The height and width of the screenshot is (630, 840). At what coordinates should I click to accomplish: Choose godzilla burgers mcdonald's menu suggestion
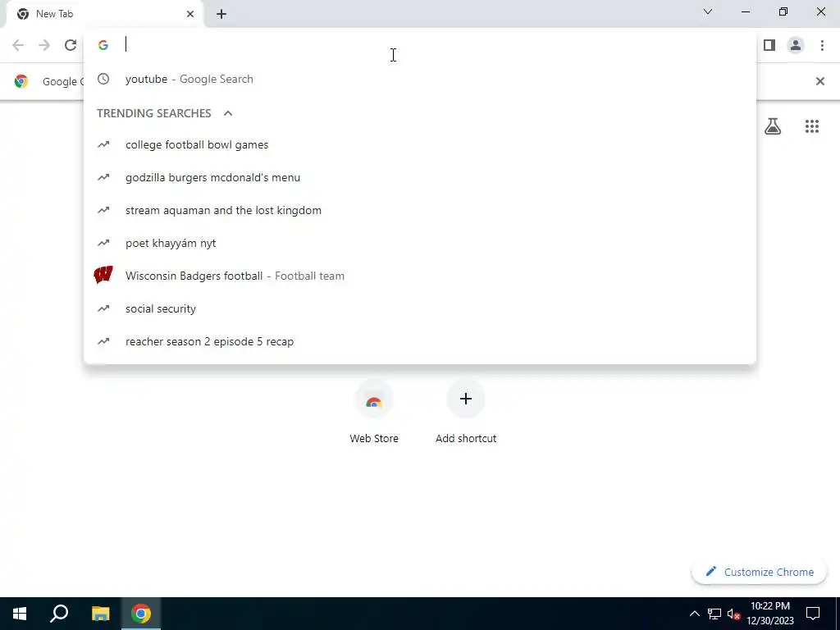point(420,177)
